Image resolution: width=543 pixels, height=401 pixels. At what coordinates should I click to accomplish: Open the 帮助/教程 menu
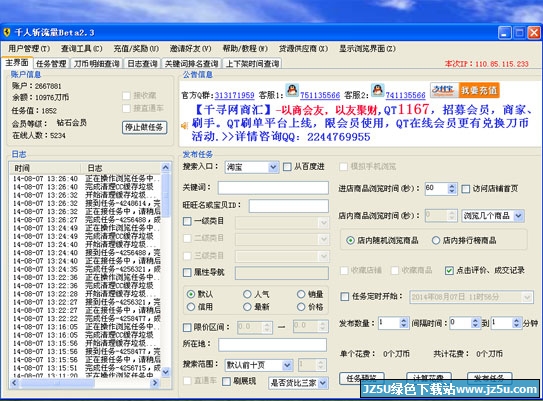[x=245, y=48]
